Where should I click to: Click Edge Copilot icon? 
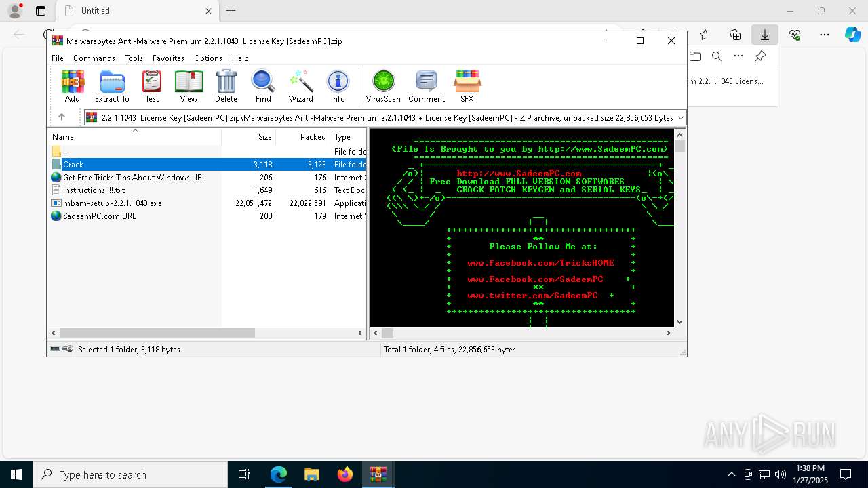pos(852,35)
